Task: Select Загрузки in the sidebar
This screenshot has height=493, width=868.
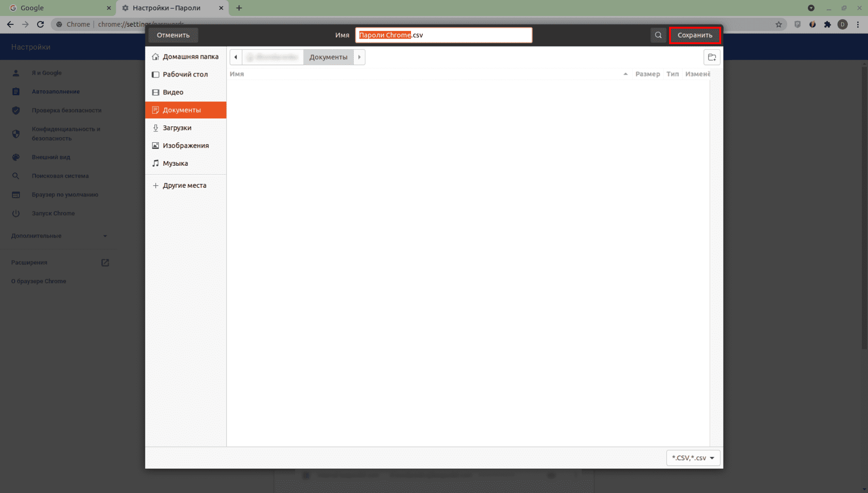Action: click(177, 128)
